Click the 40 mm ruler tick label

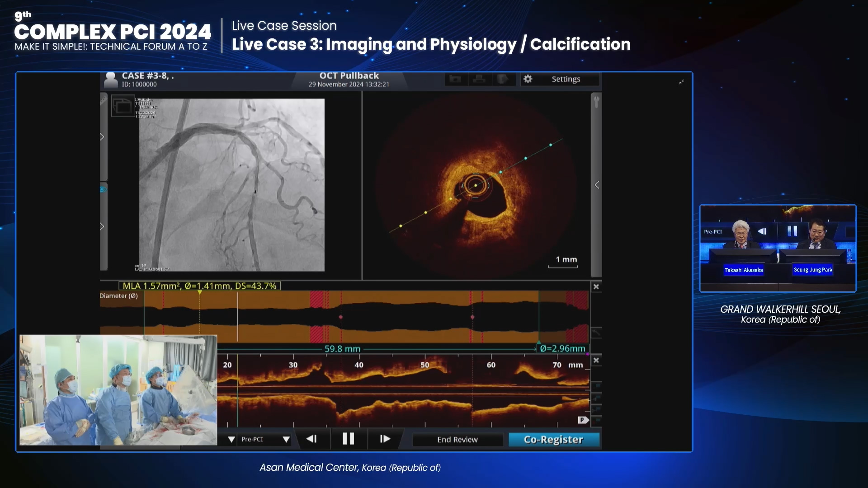pos(359,365)
